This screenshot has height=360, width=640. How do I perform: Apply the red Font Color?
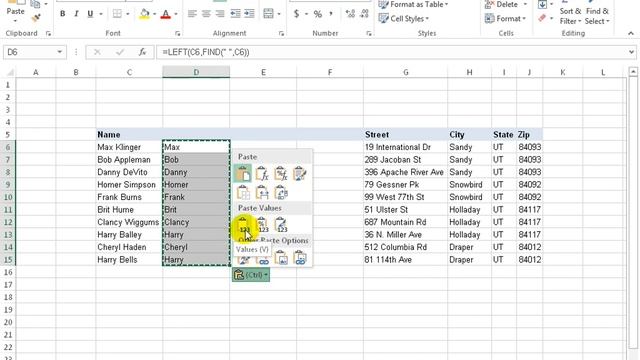[x=166, y=14]
